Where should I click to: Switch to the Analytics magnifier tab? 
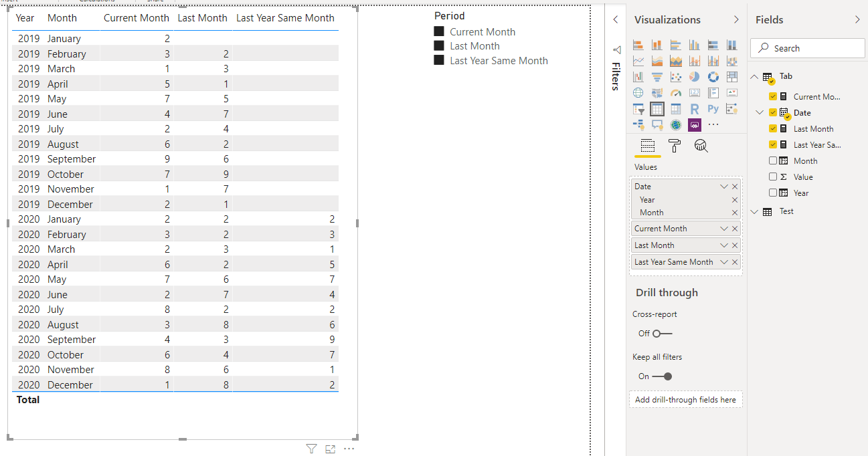701,146
